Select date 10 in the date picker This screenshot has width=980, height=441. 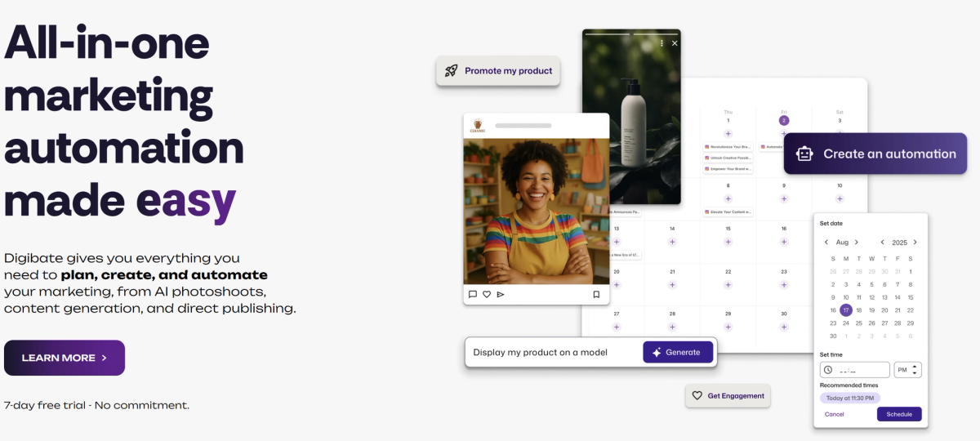point(846,297)
